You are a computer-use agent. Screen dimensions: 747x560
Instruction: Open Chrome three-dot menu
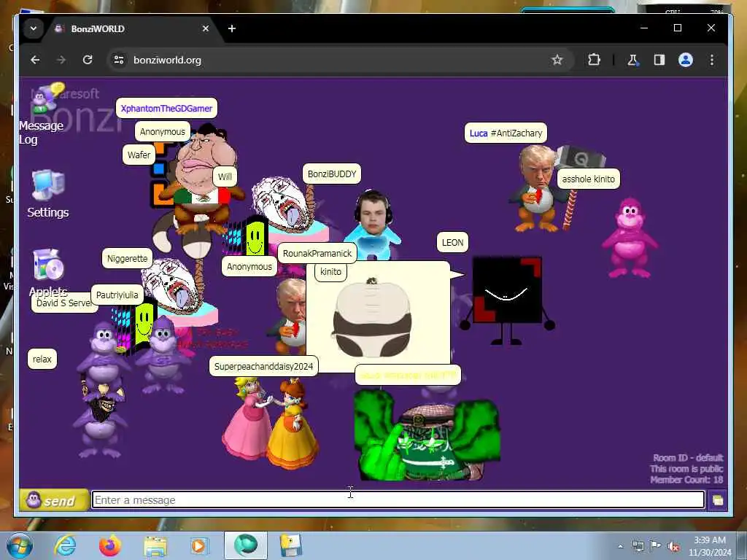[712, 60]
